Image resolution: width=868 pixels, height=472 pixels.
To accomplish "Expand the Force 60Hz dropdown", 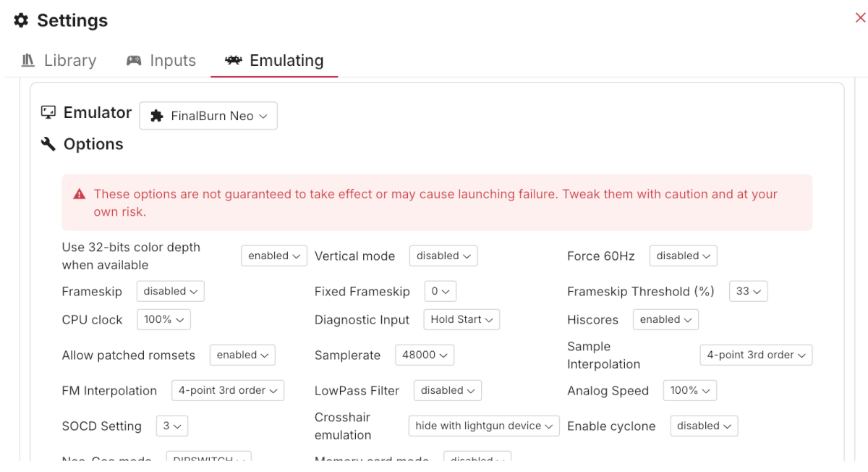I will [x=683, y=256].
